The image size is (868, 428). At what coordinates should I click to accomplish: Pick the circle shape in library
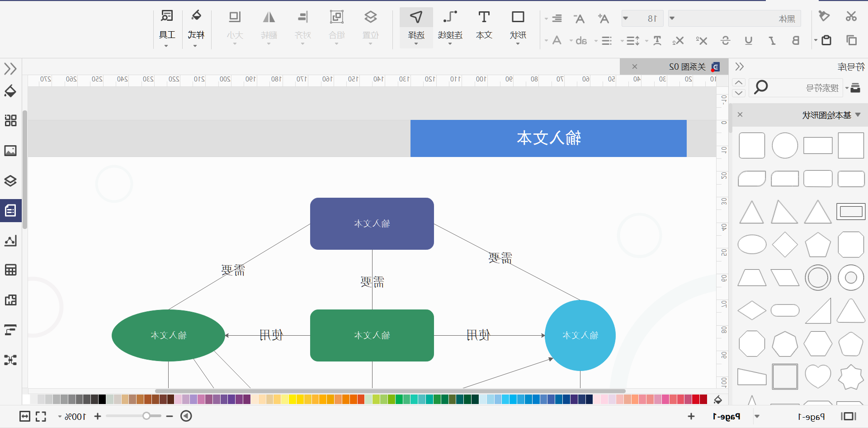point(785,145)
